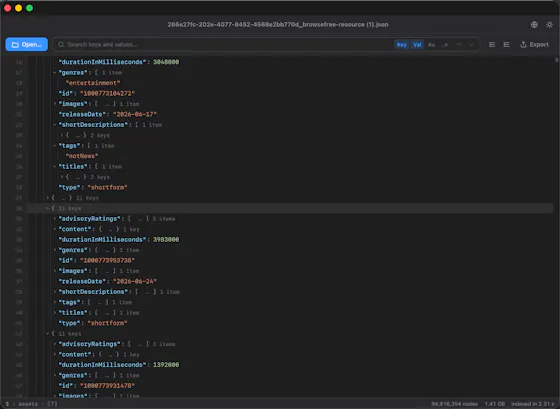Click the assets breadcrumb in status bar
Image resolution: width=560 pixels, height=409 pixels.
coord(28,404)
